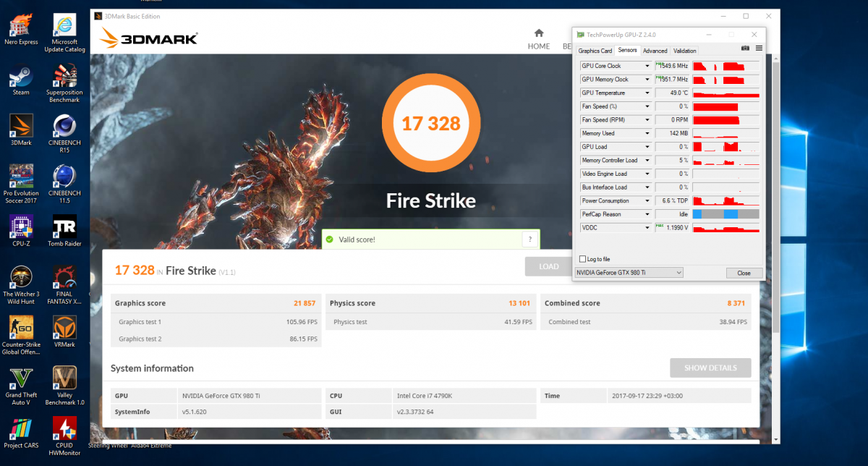Launch the Project CARS desktop icon
The image size is (868, 466).
[21, 433]
